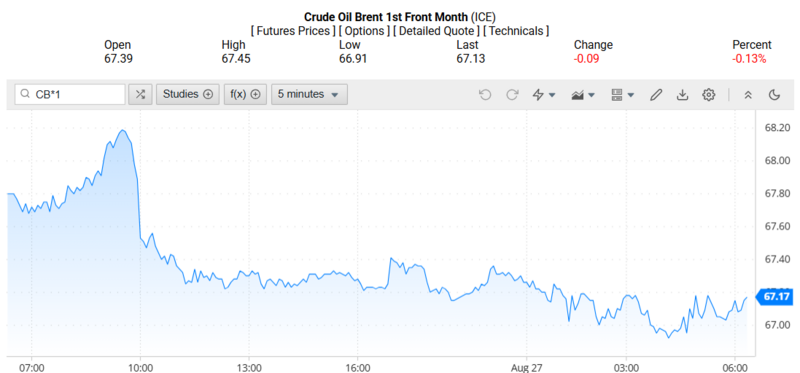Toggle the compare shuffle icon button
800x373 pixels.
coord(140,94)
